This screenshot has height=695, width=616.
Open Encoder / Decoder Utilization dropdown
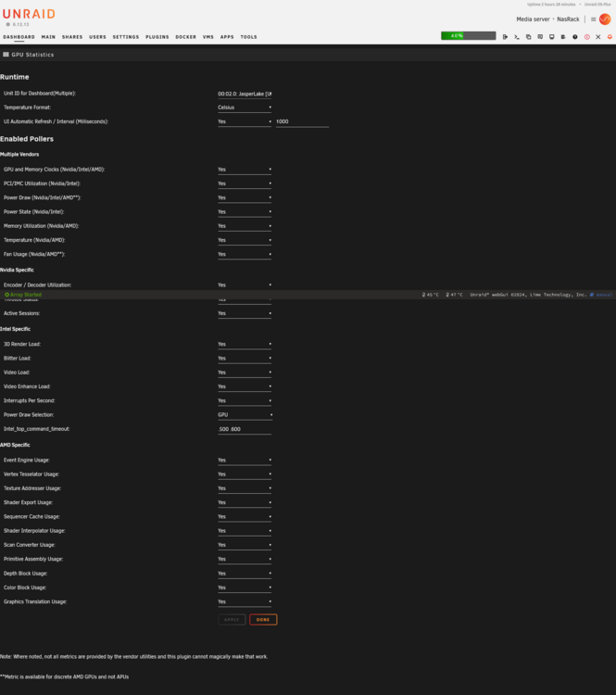coord(245,285)
